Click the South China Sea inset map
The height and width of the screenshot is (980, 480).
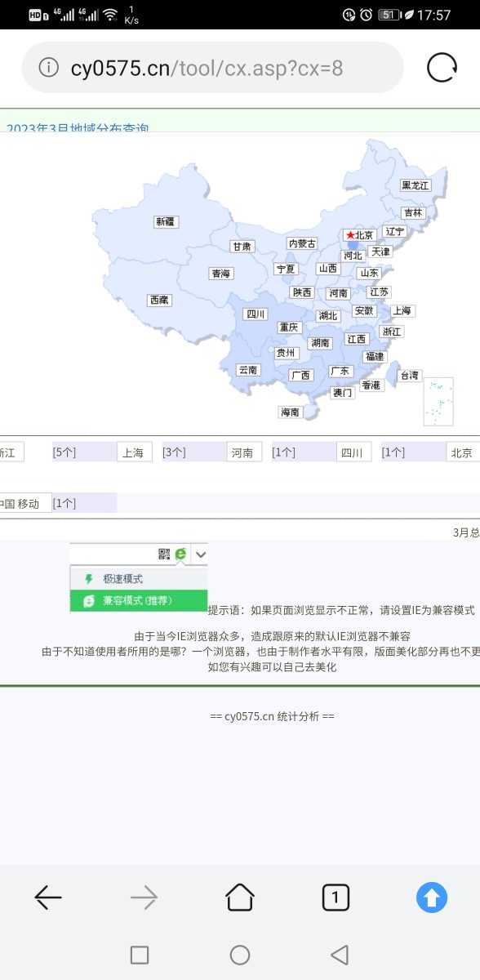tap(438, 402)
